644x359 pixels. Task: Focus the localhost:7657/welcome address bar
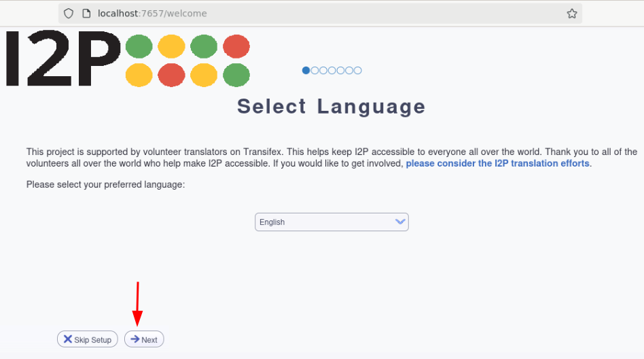pyautogui.click(x=320, y=14)
